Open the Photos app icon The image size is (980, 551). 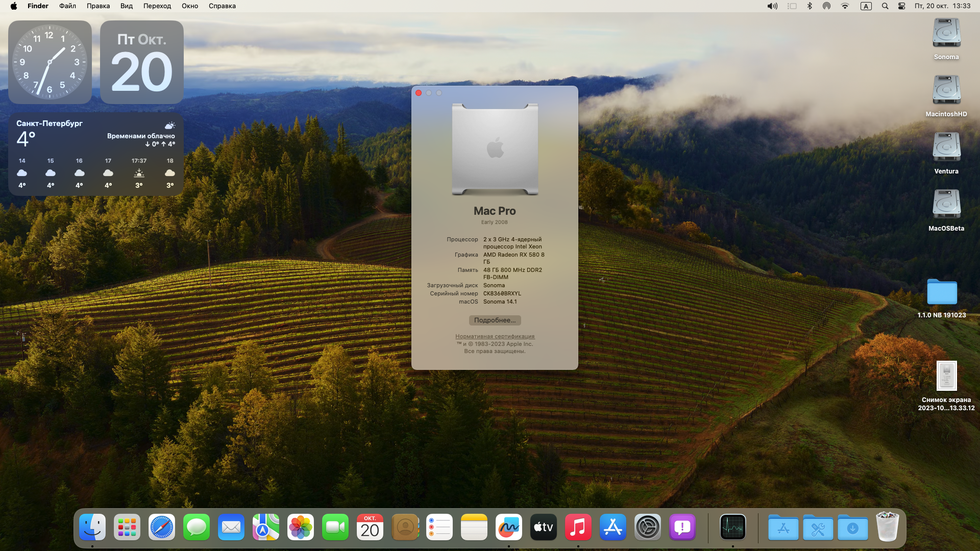(301, 528)
